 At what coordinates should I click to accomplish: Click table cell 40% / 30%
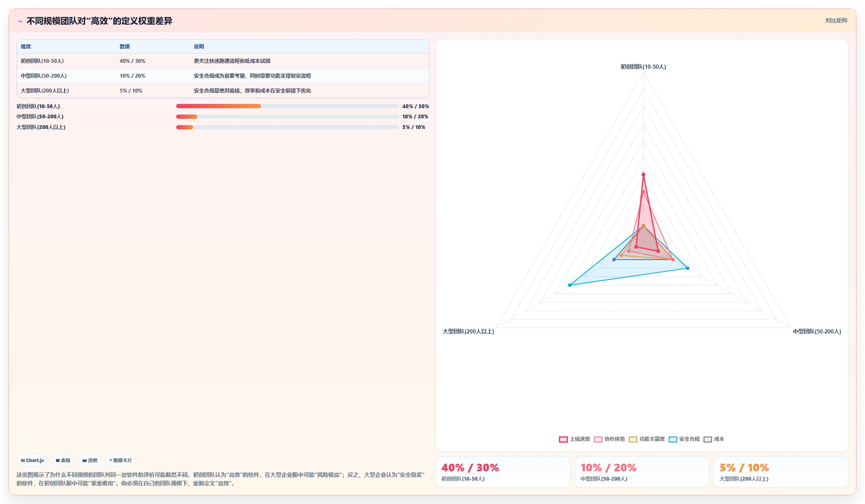(132, 61)
